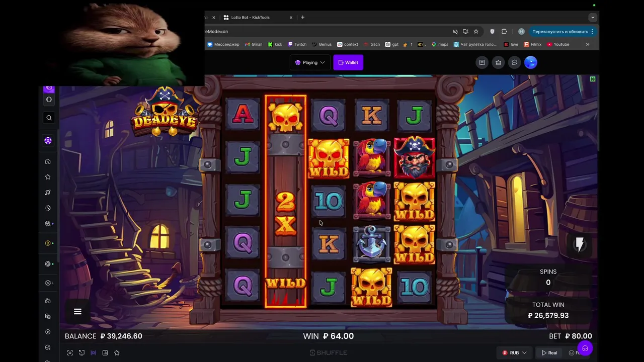Open the blue profile avatar
This screenshot has width=644, height=362.
[x=531, y=62]
